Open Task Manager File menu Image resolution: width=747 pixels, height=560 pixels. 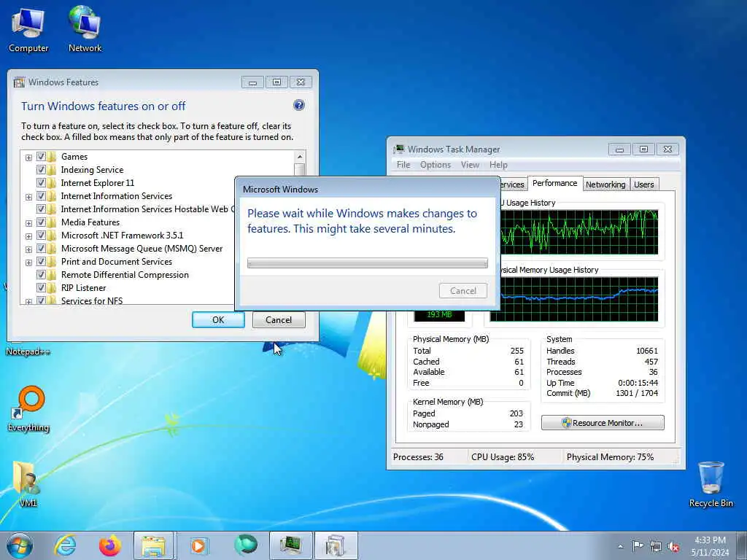pyautogui.click(x=403, y=165)
